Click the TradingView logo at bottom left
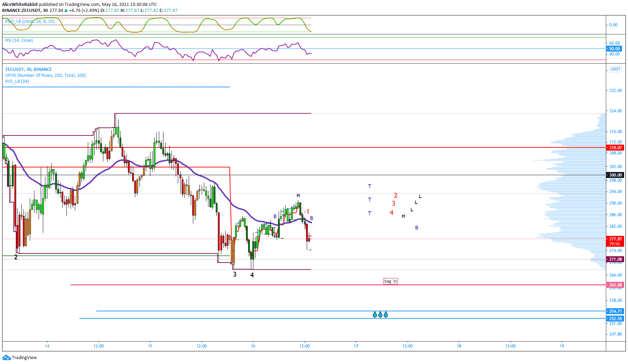Screen dimensions: 628x364 19,357
